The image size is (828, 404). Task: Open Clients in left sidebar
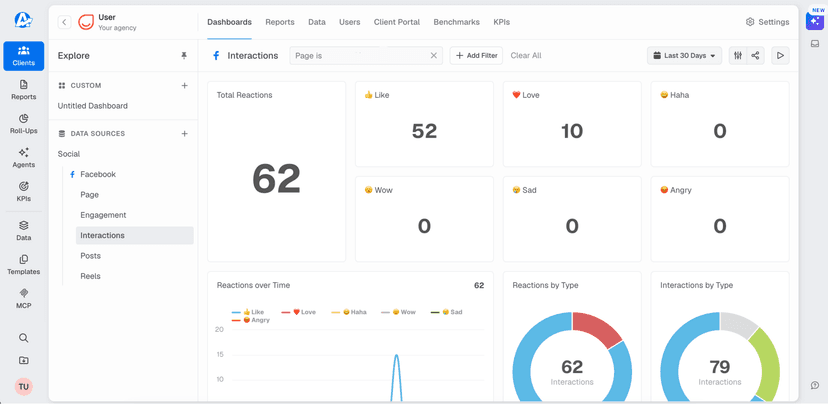coord(24,56)
